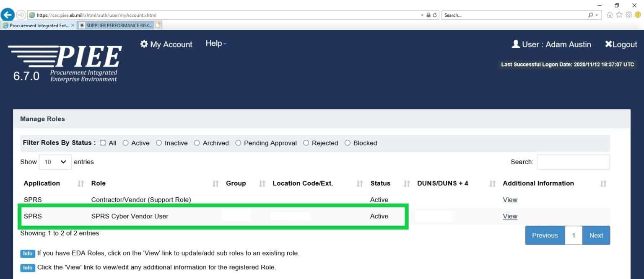The image size is (644, 279).
Task: Click the Info badge about viewing additional information
Action: pyautogui.click(x=28, y=267)
